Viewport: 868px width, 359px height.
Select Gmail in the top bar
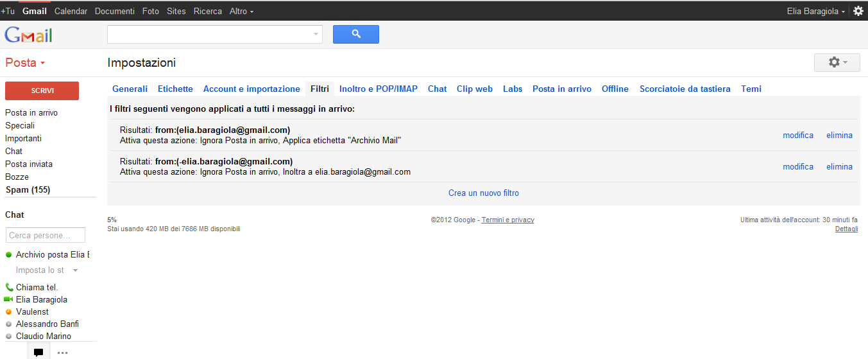coord(35,11)
